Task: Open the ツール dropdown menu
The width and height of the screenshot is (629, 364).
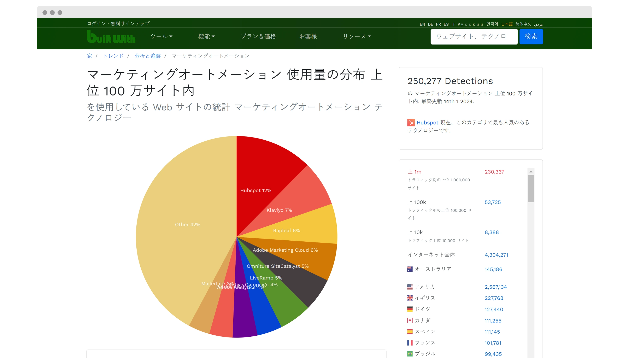Action: [161, 36]
